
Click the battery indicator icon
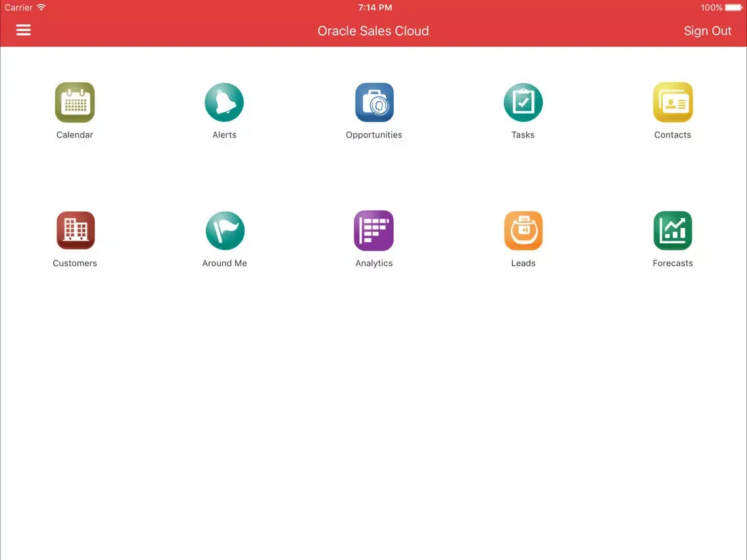pos(734,8)
